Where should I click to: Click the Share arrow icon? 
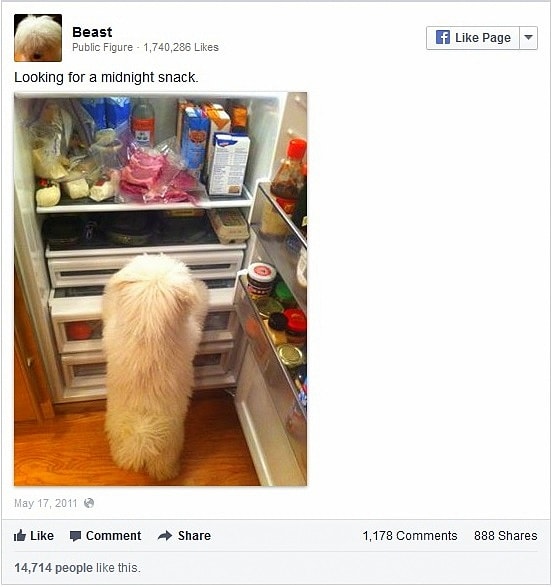(x=165, y=536)
